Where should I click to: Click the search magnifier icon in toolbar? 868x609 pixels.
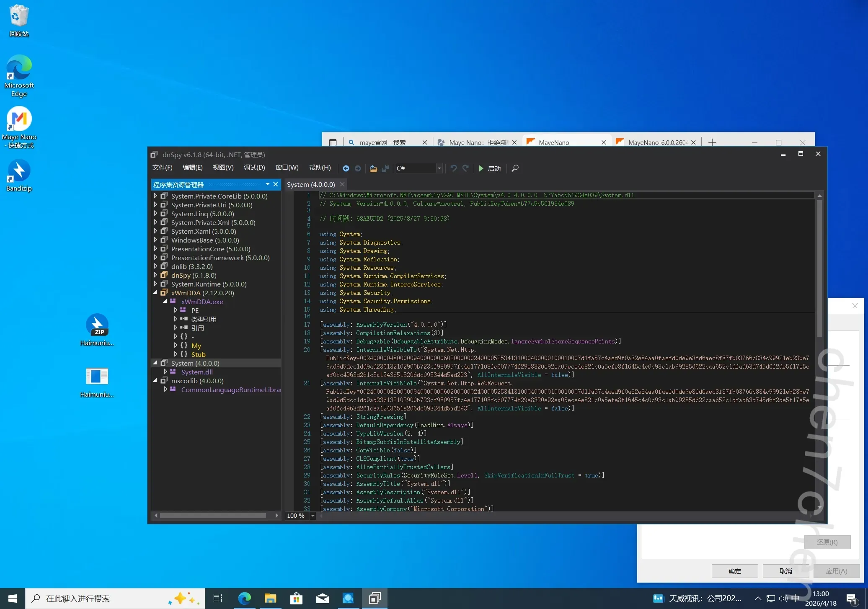(515, 168)
